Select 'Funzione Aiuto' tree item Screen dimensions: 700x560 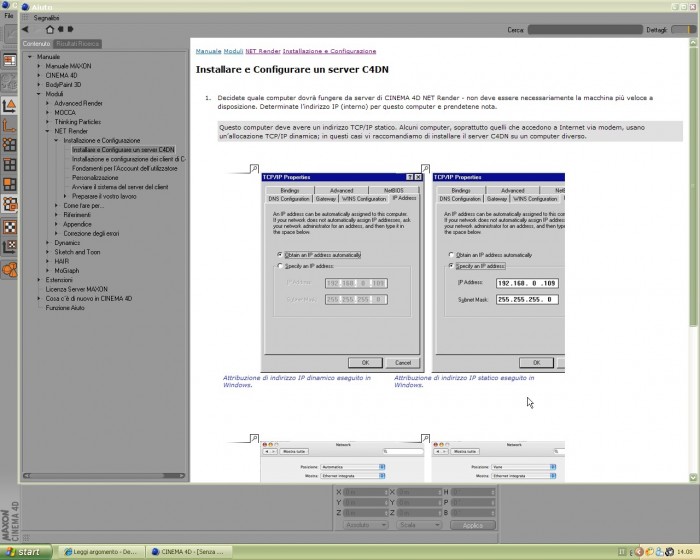point(65,308)
